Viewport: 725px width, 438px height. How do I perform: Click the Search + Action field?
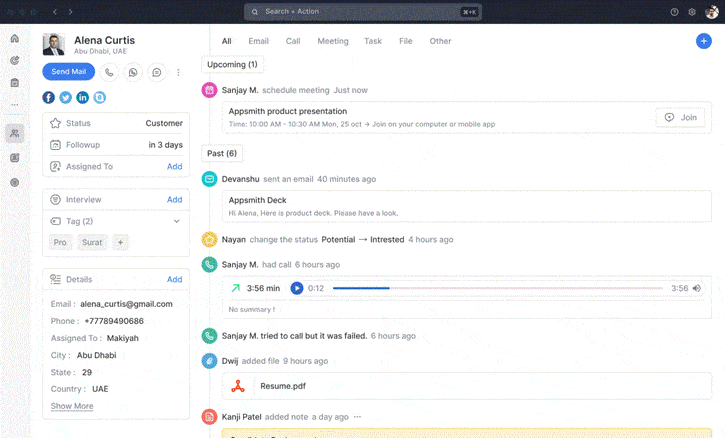coord(362,12)
